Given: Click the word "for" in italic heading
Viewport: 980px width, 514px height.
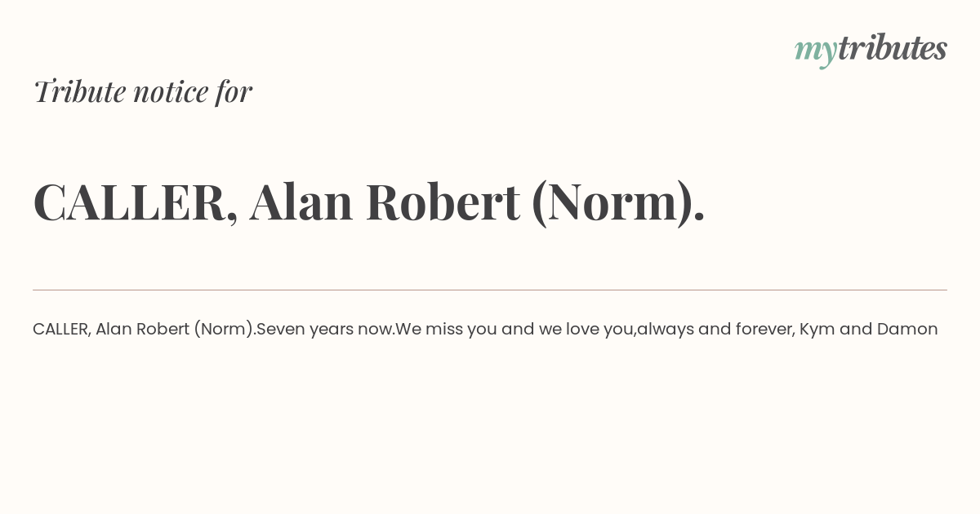Looking at the screenshot, I should pos(234,91).
